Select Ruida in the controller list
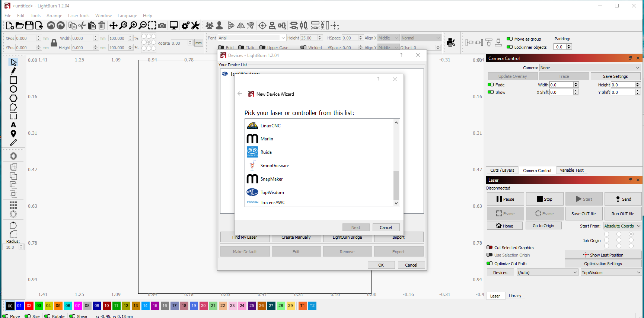 (319, 152)
